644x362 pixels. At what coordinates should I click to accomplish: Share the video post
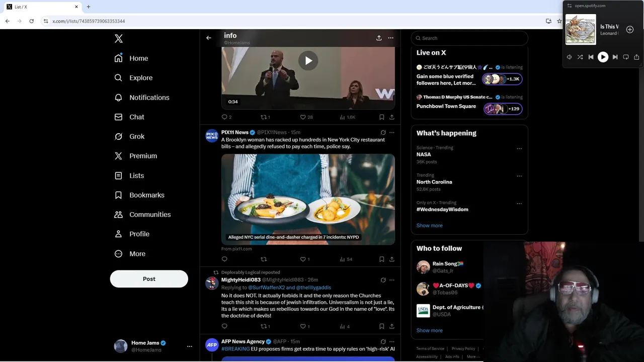tap(392, 117)
